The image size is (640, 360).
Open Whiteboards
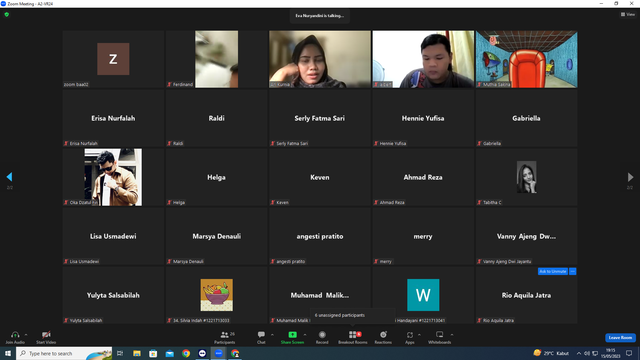click(x=440, y=337)
